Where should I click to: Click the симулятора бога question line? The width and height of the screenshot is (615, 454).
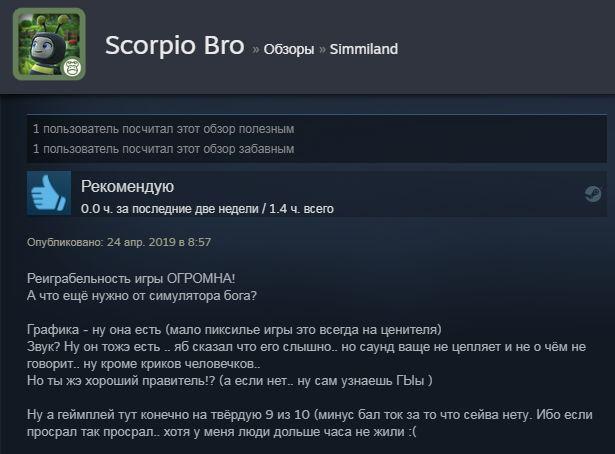pyautogui.click(x=142, y=296)
